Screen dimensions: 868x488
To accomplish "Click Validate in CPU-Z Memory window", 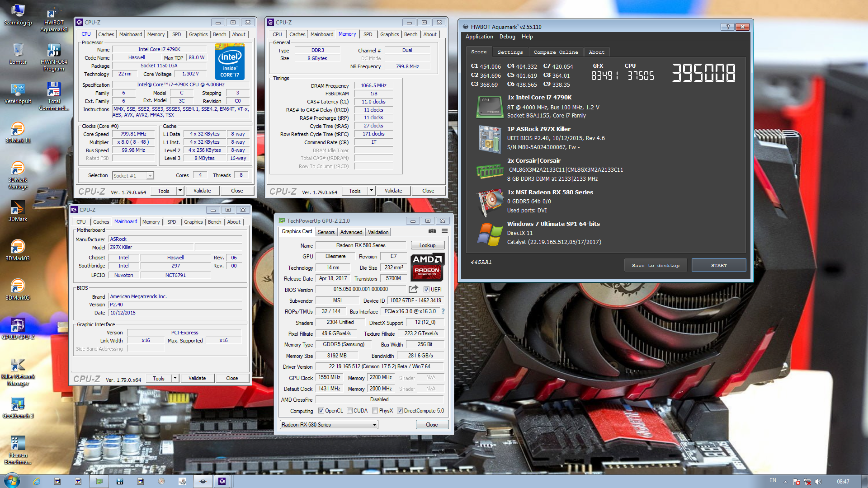I will pos(393,191).
